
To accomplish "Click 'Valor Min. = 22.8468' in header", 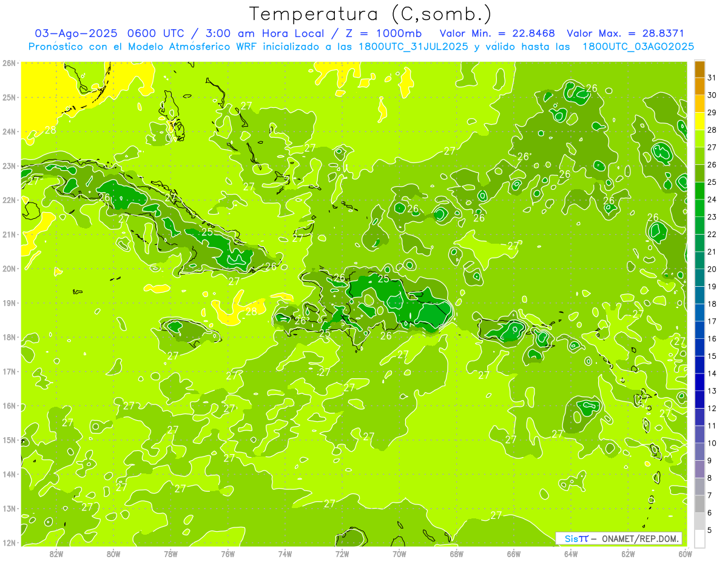I will click(498, 33).
